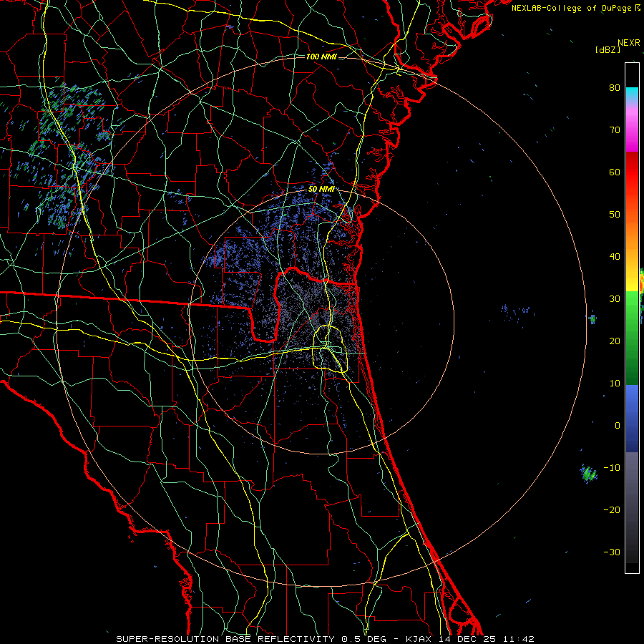Click the large green echo cluster offshore southeast

click(x=589, y=474)
